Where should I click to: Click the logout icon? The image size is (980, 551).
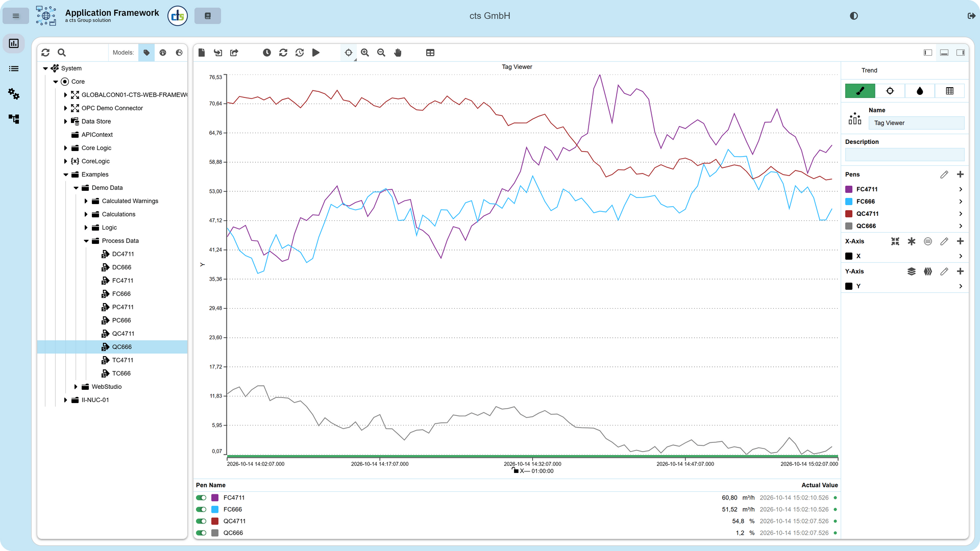pos(971,16)
